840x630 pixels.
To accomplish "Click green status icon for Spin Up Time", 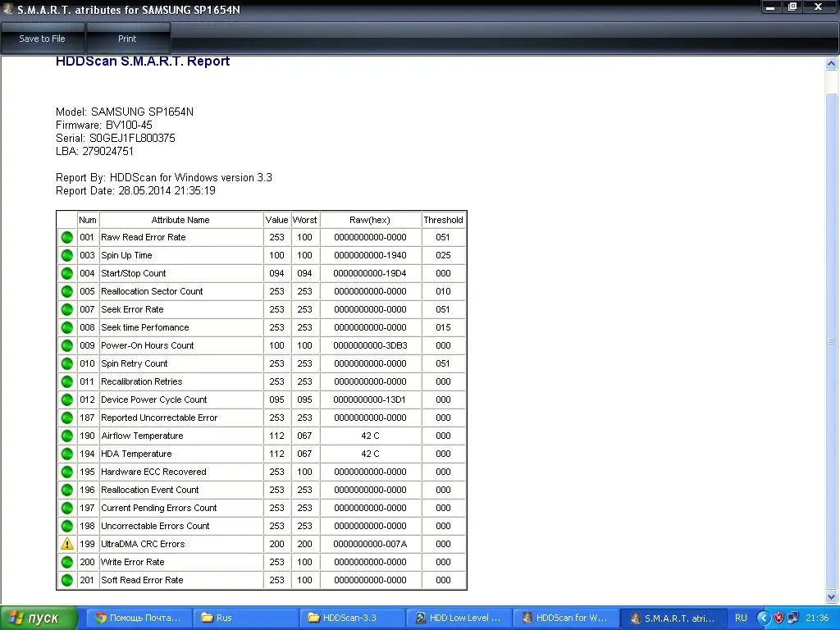I will (67, 256).
